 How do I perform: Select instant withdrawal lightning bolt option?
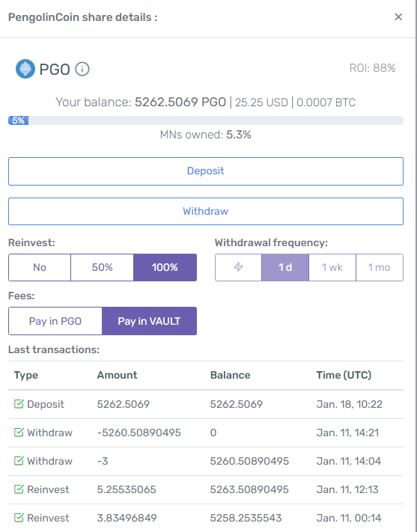click(238, 267)
